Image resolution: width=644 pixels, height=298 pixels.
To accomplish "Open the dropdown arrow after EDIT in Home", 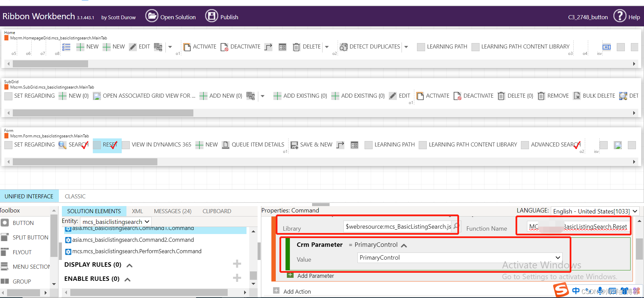I will pyautogui.click(x=170, y=47).
